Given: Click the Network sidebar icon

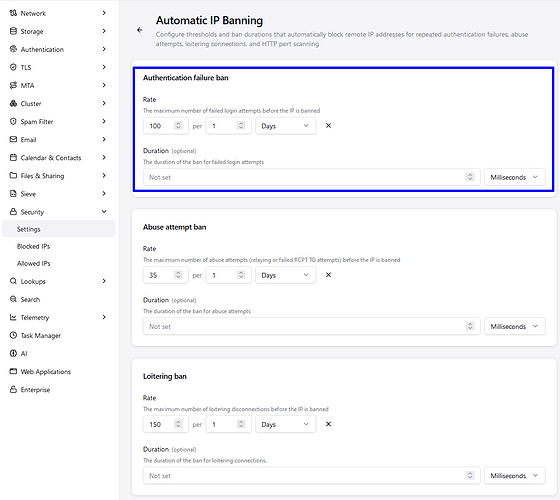Looking at the screenshot, I should point(13,13).
